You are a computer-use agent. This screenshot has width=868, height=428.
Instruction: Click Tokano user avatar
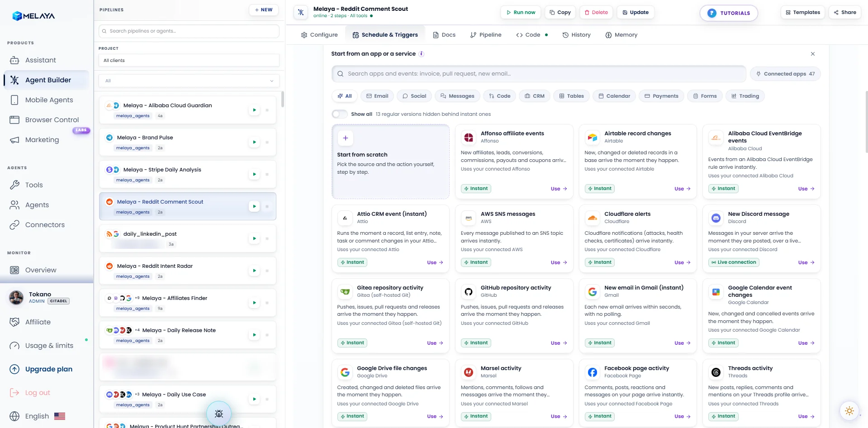coord(16,298)
